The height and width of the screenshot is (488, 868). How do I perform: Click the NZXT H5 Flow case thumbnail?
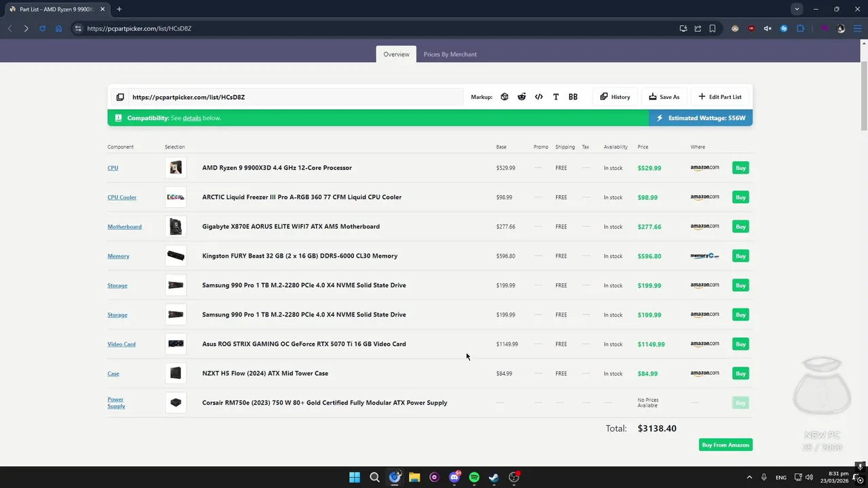tap(176, 373)
